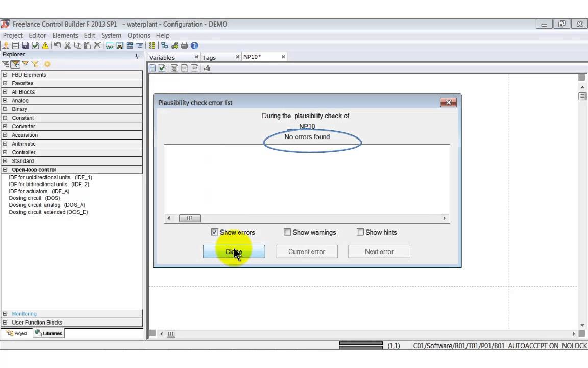Paste from clipboard icon in toolbar

click(87, 45)
